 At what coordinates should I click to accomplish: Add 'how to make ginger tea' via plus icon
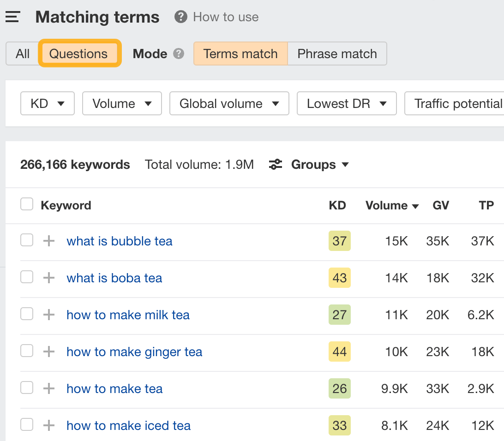48,351
